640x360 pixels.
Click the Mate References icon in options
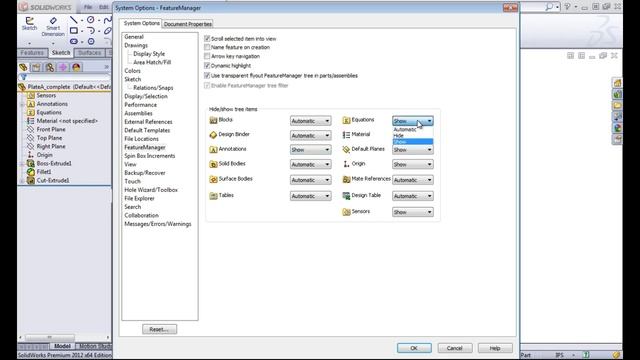[x=346, y=179]
